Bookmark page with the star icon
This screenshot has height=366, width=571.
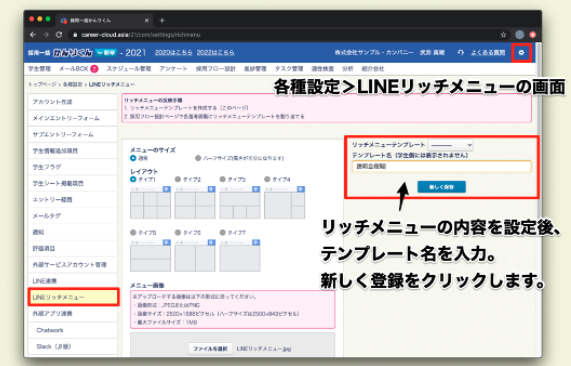click(503, 35)
